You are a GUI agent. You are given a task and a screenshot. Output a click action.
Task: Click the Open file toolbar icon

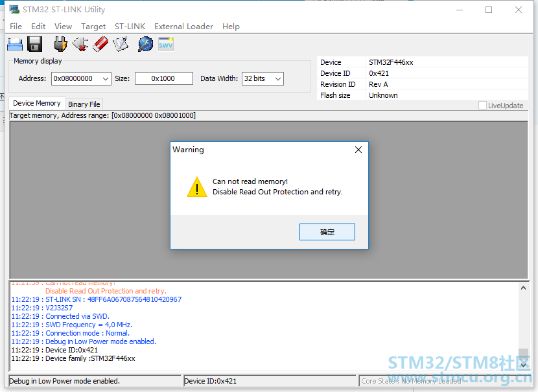15,44
